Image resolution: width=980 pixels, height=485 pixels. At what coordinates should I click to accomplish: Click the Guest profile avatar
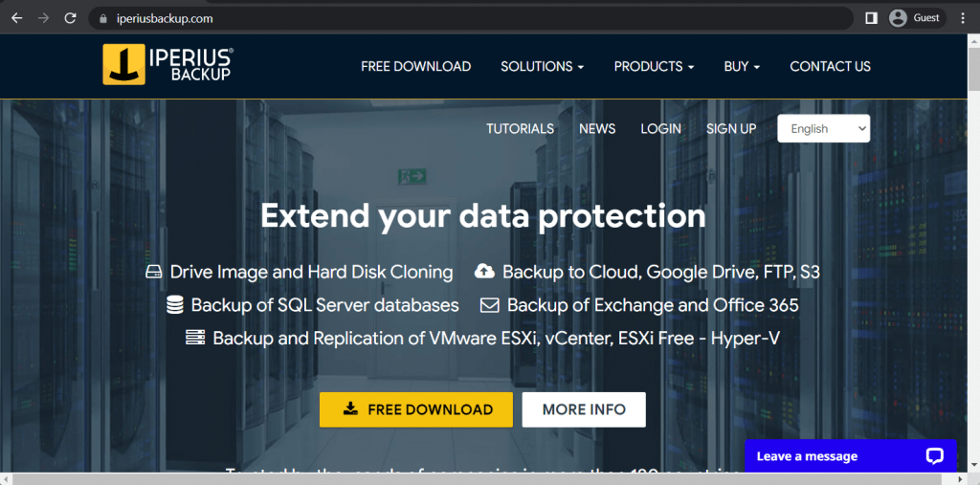(x=898, y=18)
